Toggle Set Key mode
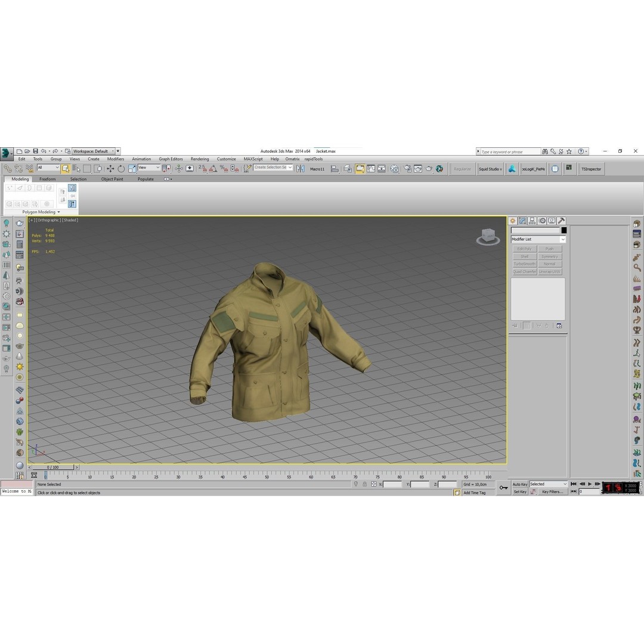Image resolution: width=644 pixels, height=644 pixels. (519, 491)
